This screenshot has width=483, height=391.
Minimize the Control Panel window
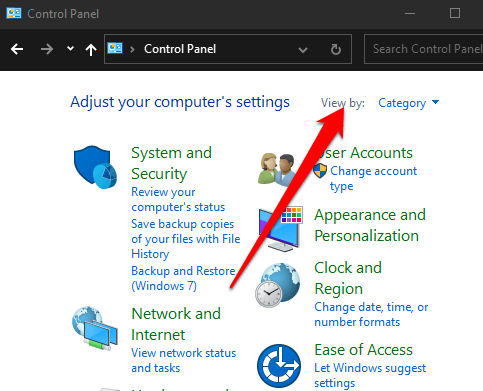coord(410,13)
